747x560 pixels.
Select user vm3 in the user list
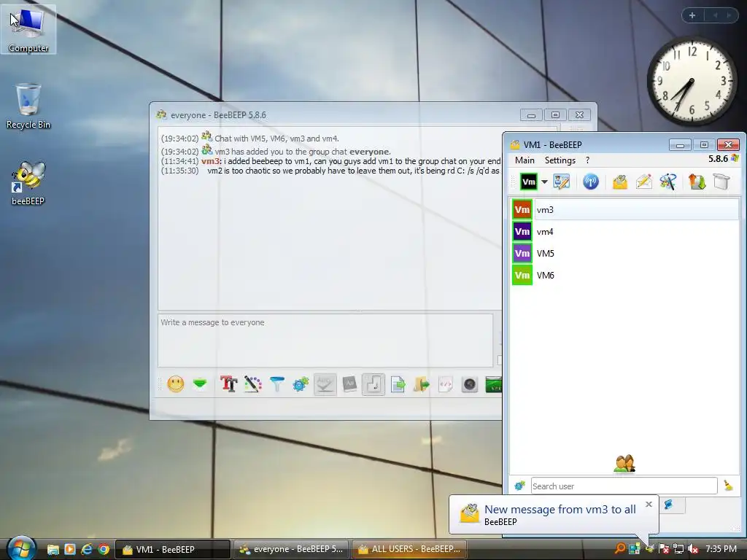coord(625,209)
